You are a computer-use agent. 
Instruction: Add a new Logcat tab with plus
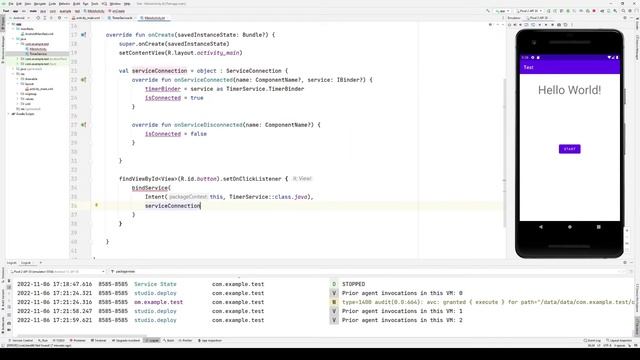point(40,263)
